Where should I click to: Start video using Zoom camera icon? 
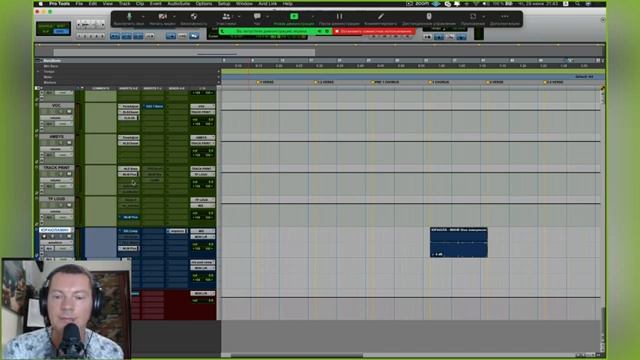tap(162, 17)
